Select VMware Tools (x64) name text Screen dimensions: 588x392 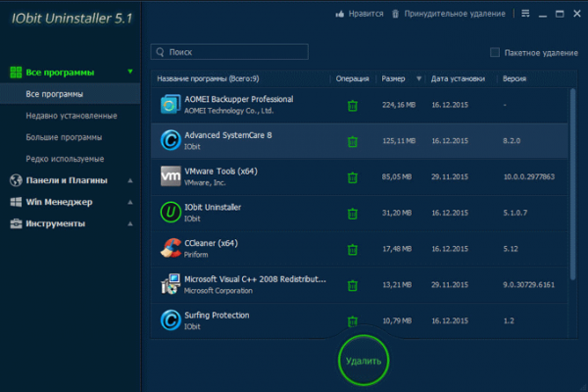coord(220,171)
